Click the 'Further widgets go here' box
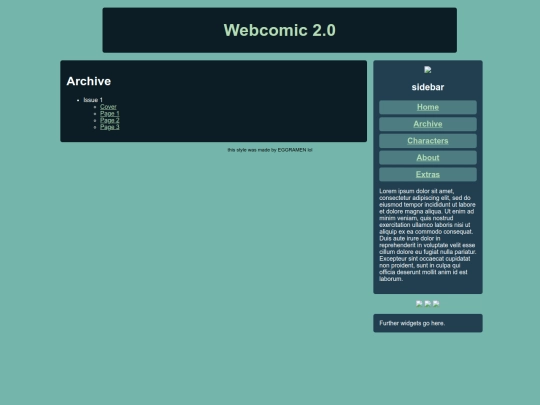 428,323
